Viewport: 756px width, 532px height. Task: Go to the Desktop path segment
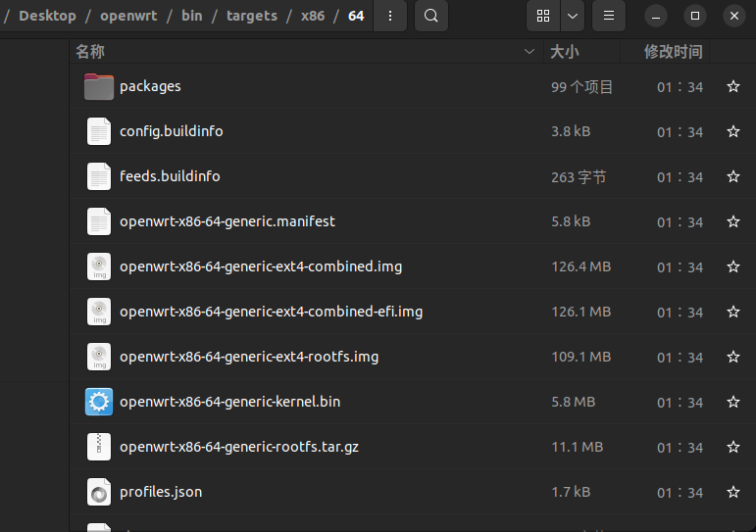[47, 16]
